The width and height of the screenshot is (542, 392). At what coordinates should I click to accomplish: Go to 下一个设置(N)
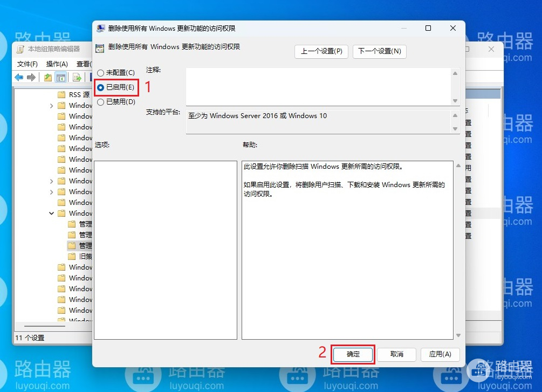(x=379, y=51)
